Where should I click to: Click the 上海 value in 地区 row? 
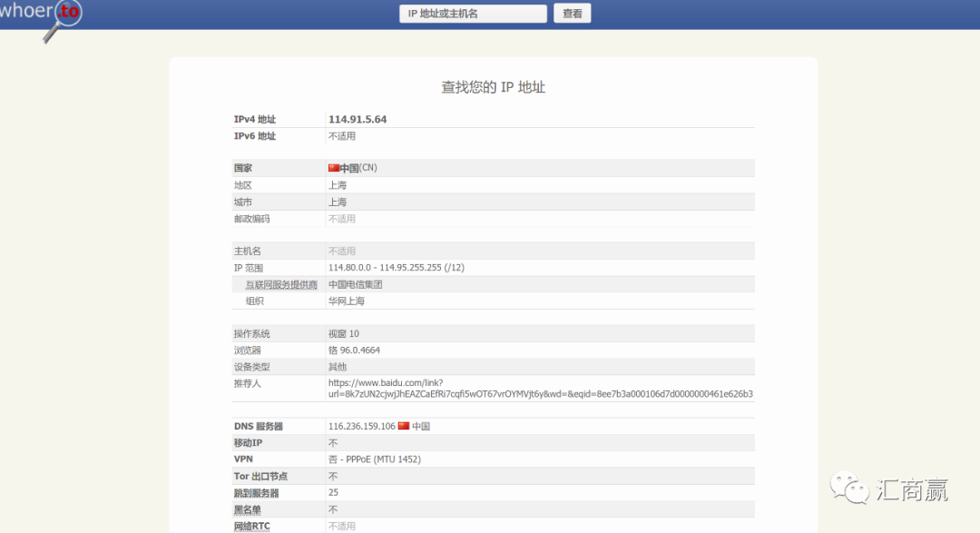(338, 185)
